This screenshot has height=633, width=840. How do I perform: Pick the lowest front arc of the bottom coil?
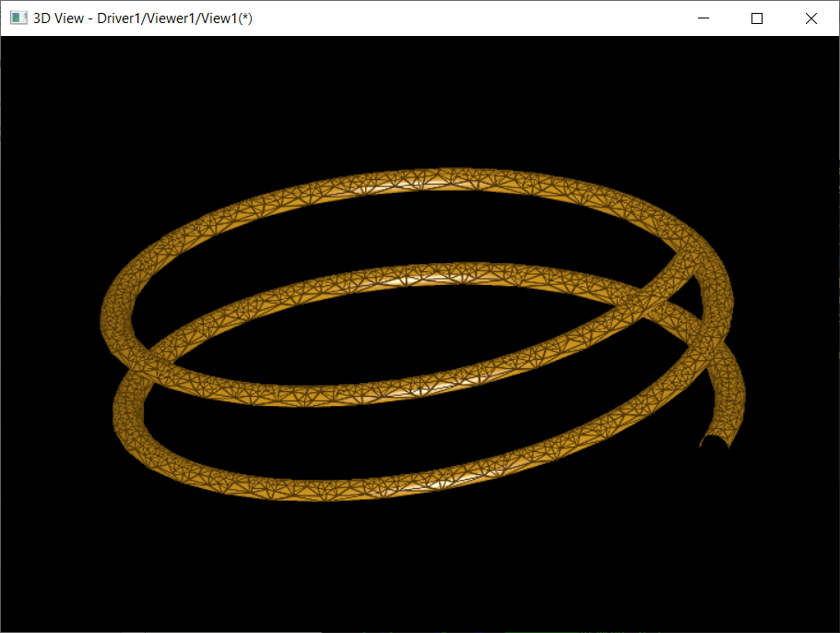pos(369,489)
